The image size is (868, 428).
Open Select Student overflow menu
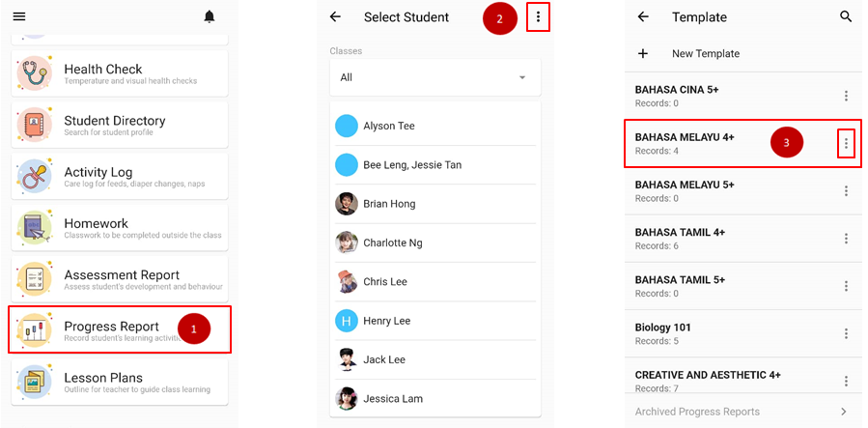[538, 16]
